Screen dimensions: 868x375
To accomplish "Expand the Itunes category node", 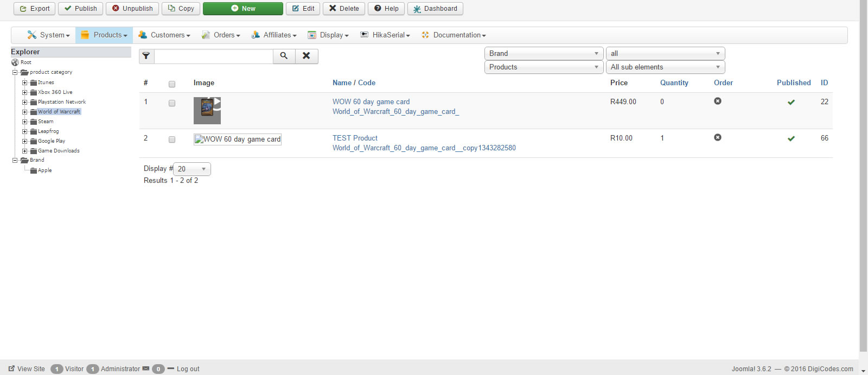I will tap(24, 83).
